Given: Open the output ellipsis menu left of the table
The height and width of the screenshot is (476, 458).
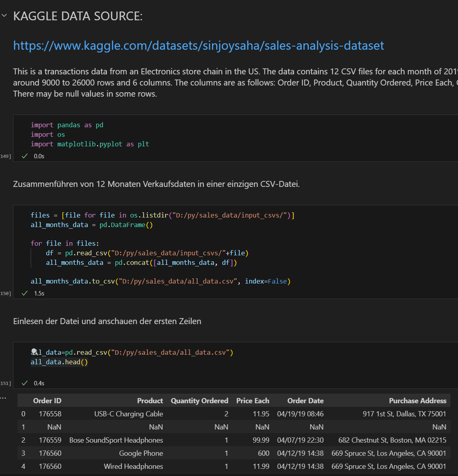Looking at the screenshot, I should point(3,398).
